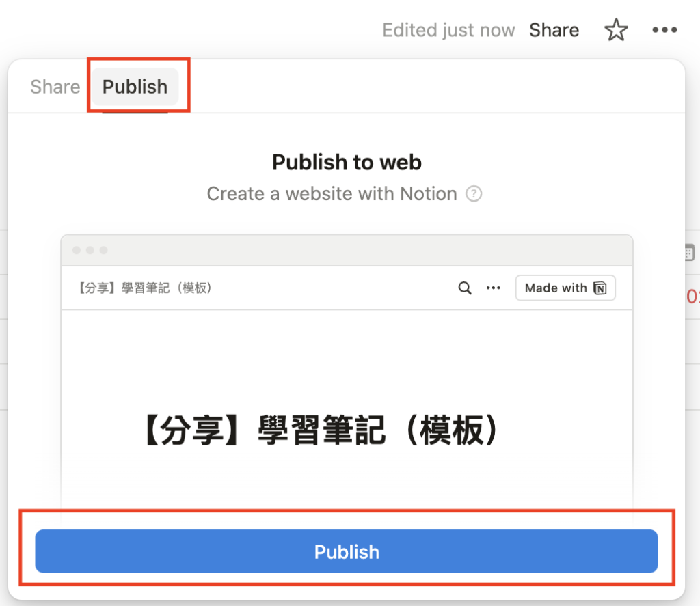
Task: Switch to the Share tab
Action: tap(55, 87)
